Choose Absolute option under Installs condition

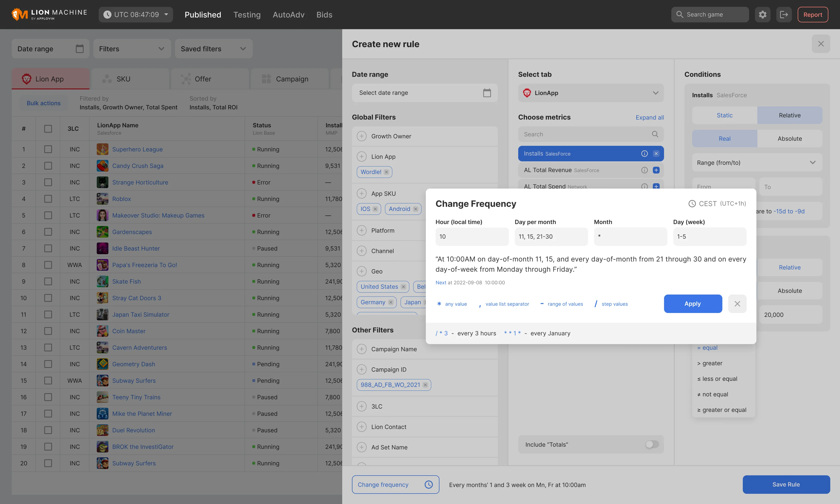click(x=790, y=139)
